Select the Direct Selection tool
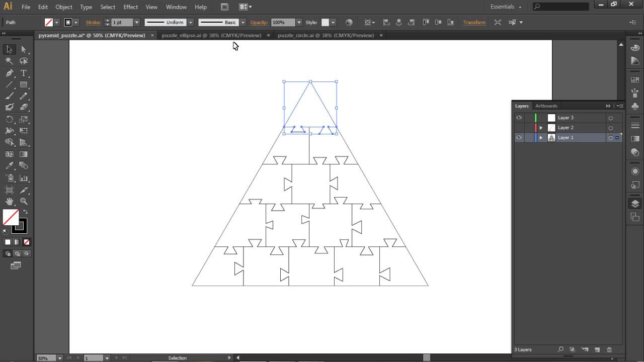The image size is (644, 362). point(24,49)
